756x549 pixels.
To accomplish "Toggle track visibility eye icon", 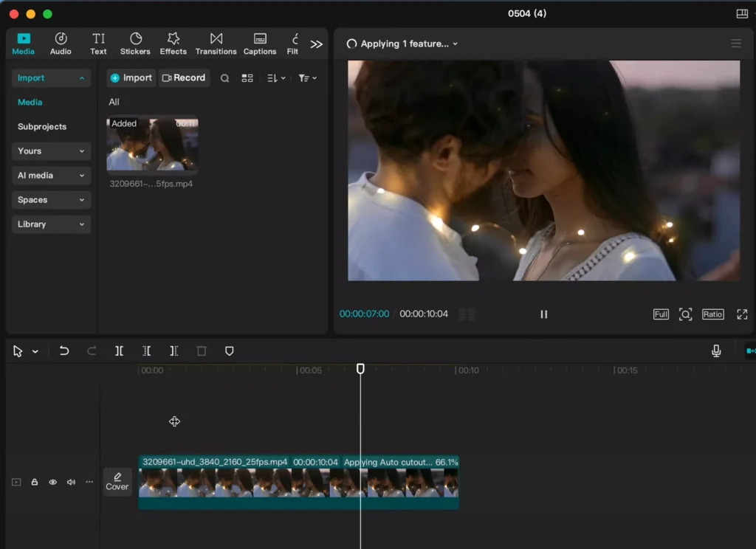I will click(52, 482).
